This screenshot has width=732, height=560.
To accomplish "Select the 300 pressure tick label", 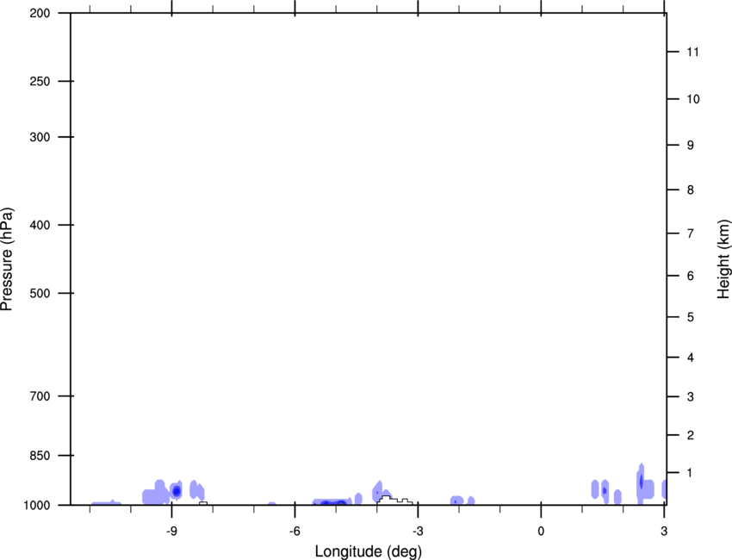I will click(40, 137).
